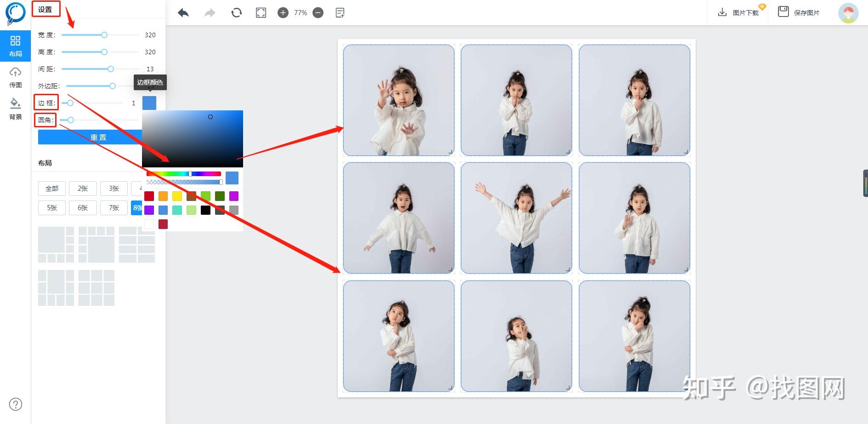This screenshot has width=868, height=424.
Task: Click the redo arrow icon
Action: pyautogui.click(x=210, y=13)
